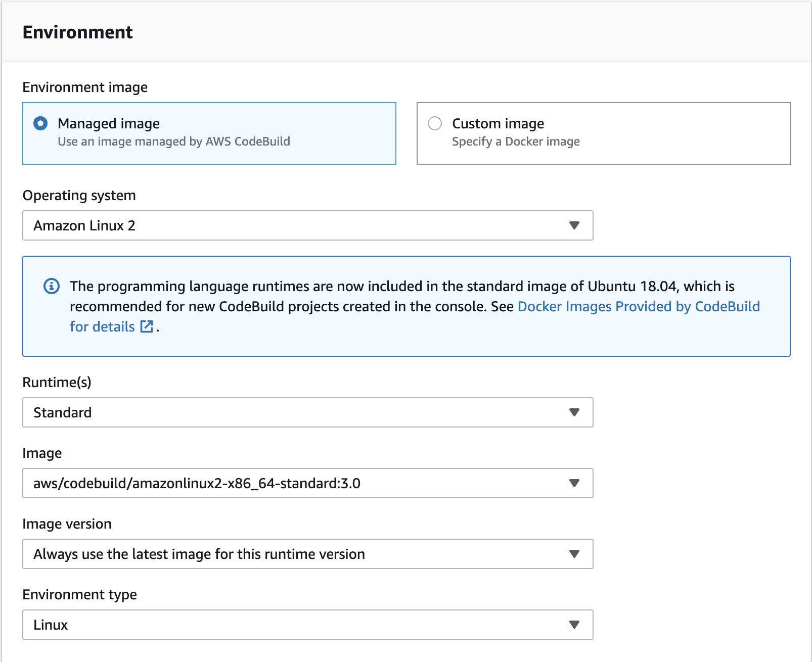The image size is (812, 662).
Task: Open the Docker Images Provided by CodeBuild link
Action: (x=639, y=306)
